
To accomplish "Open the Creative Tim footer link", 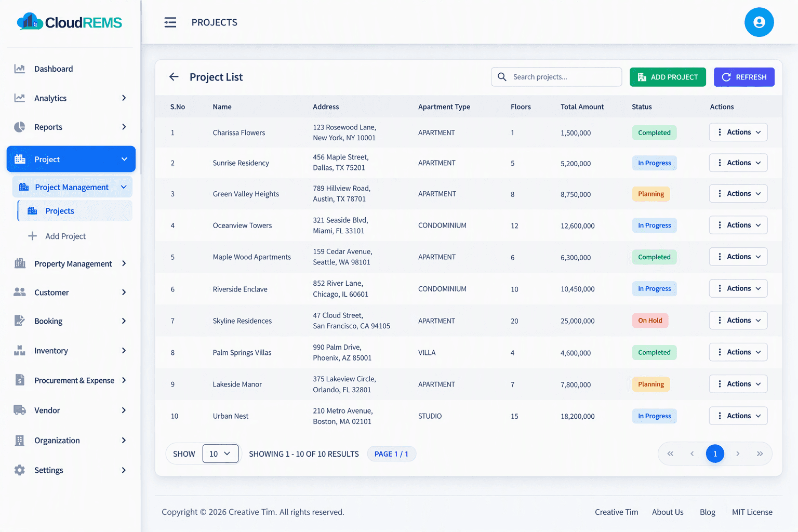I will click(616, 512).
